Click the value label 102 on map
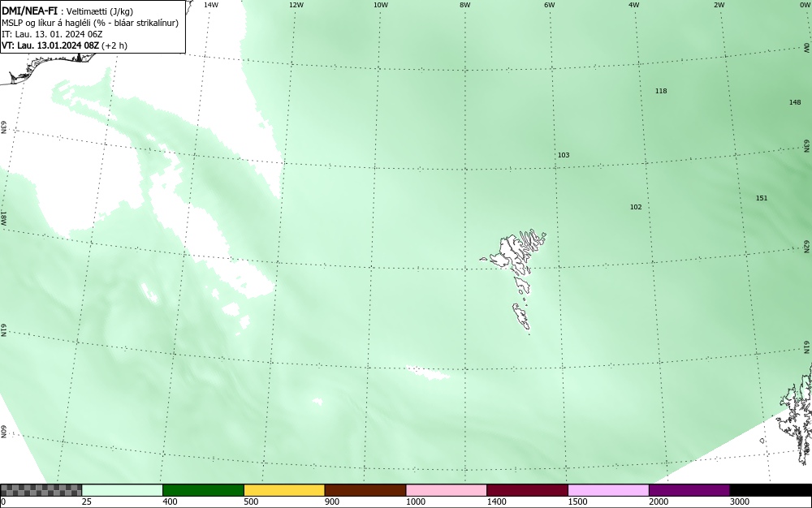The width and height of the screenshot is (812, 508). (x=636, y=207)
